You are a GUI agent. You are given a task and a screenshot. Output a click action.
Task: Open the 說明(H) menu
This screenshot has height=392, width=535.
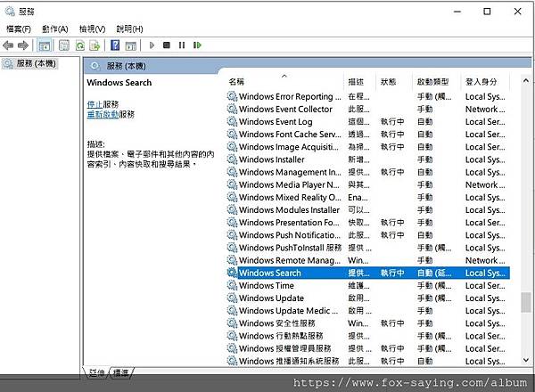tap(129, 29)
